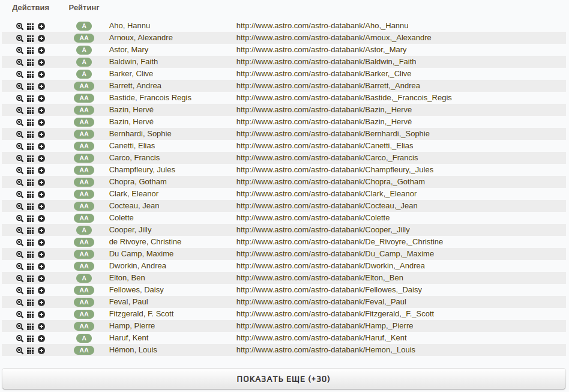The height and width of the screenshot is (392, 569).
Task: Click the AA rating badge for Arnoux, Alexandre
Action: tap(84, 38)
